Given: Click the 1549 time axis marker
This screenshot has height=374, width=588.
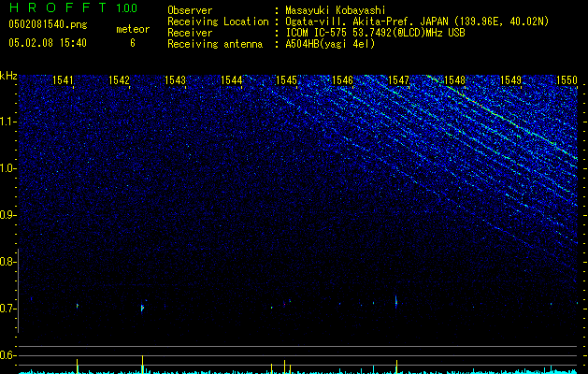Looking at the screenshot, I should pos(511,80).
